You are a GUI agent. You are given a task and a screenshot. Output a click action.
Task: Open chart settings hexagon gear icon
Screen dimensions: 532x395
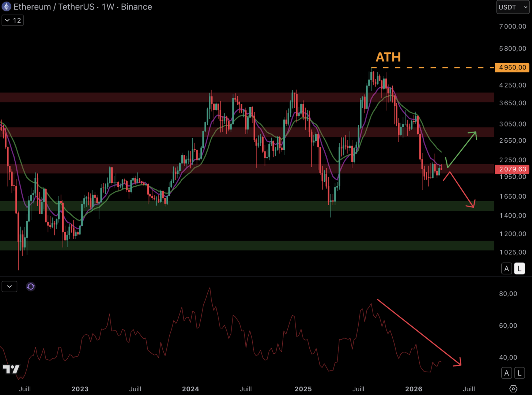[x=513, y=389]
